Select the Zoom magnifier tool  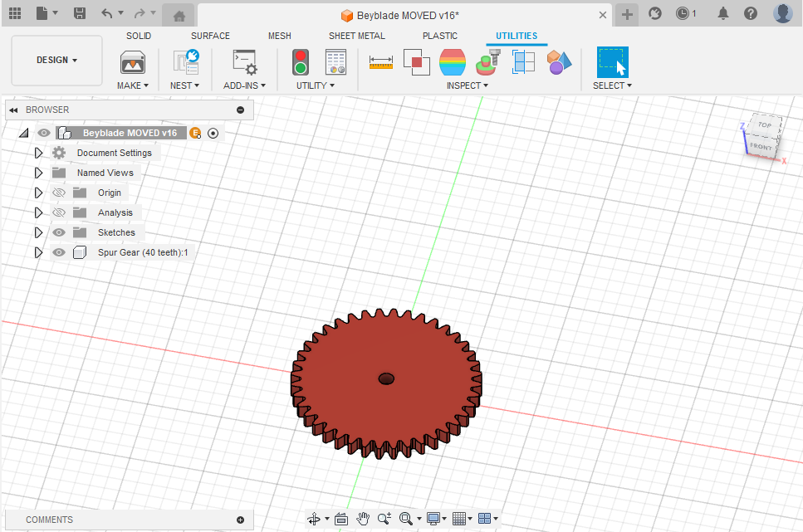click(384, 519)
